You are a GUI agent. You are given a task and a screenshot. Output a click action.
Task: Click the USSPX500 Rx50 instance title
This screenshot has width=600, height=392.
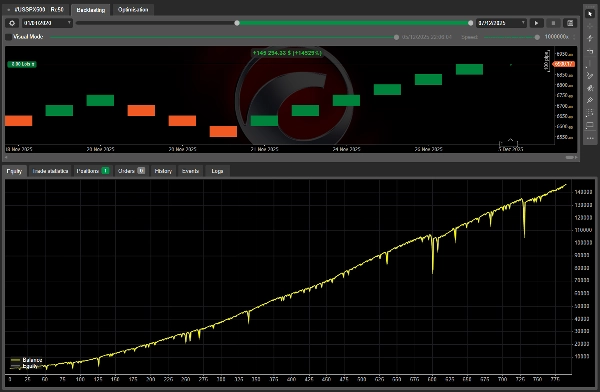[39, 9]
